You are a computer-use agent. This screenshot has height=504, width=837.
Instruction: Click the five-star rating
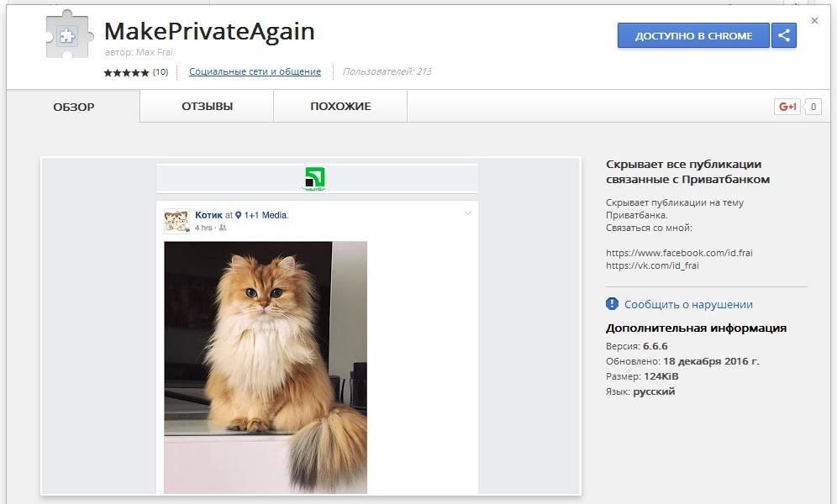tap(126, 73)
